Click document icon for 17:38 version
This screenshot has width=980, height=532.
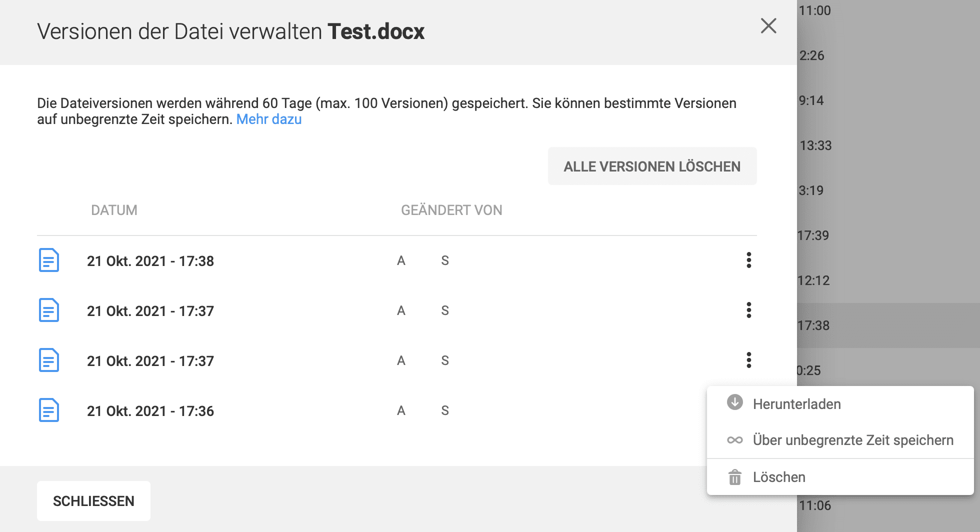[49, 260]
